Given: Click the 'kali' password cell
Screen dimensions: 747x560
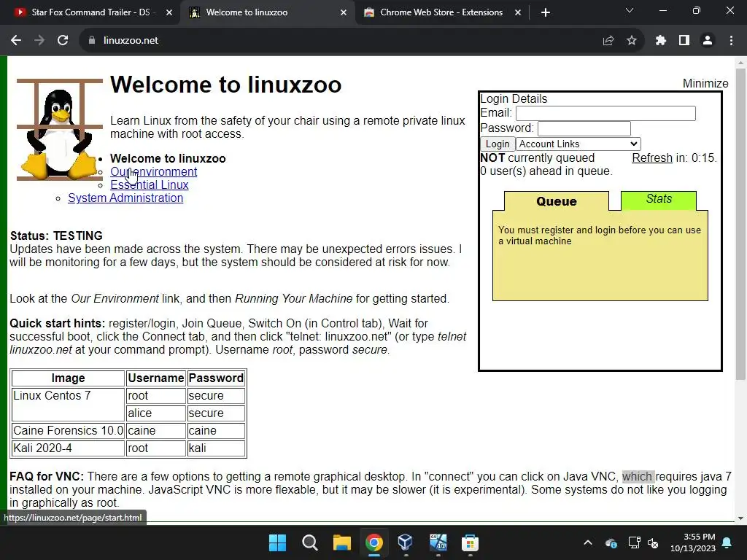Looking at the screenshot, I should point(216,448).
